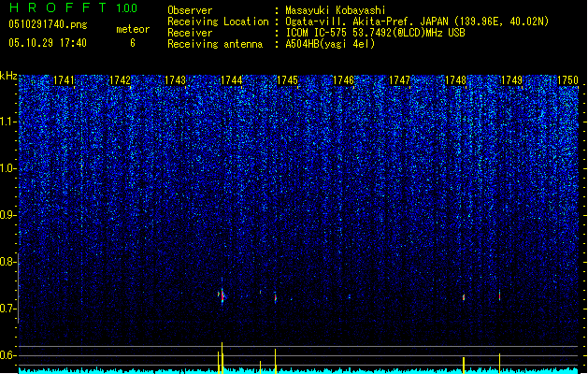Click the 1745 time marker
588x374 pixels.
287,80
